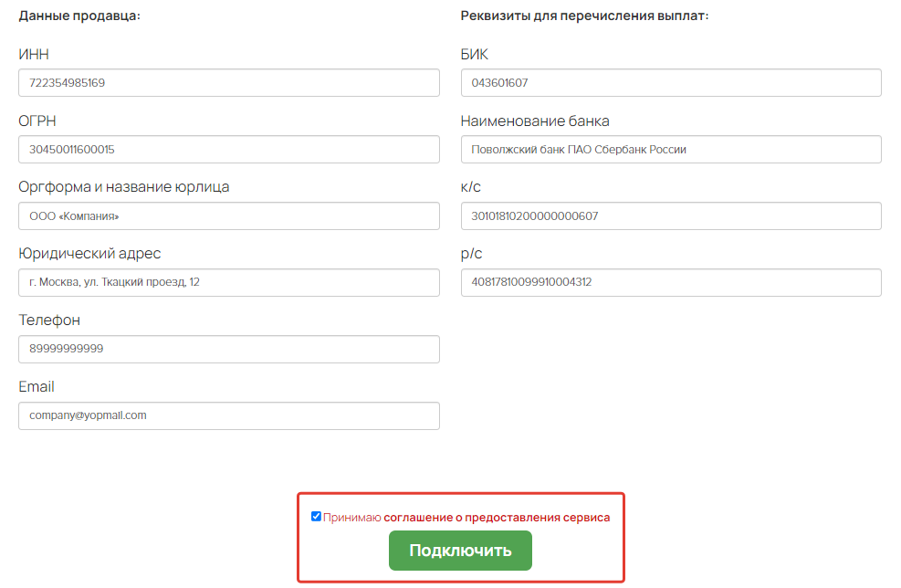Focus the ИНН input field

229,83
